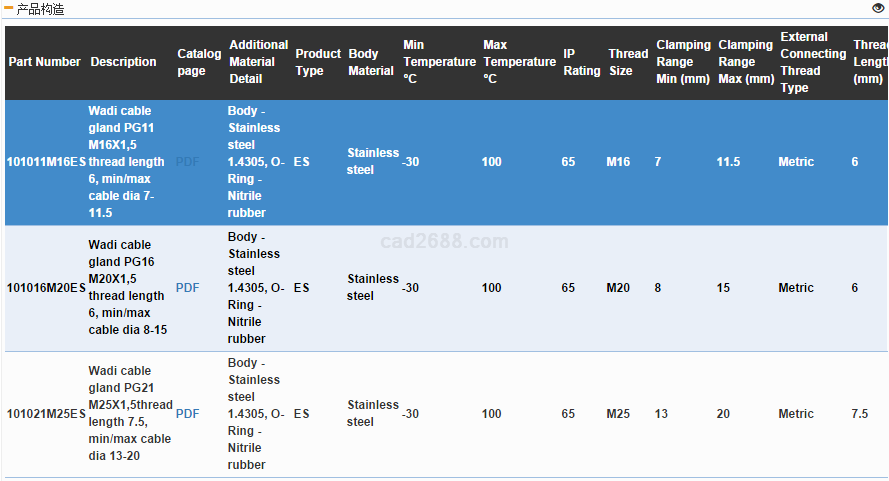Collapse the 产品构造 section minus icon
Viewport: 889px width, 481px height.
[x=9, y=9]
